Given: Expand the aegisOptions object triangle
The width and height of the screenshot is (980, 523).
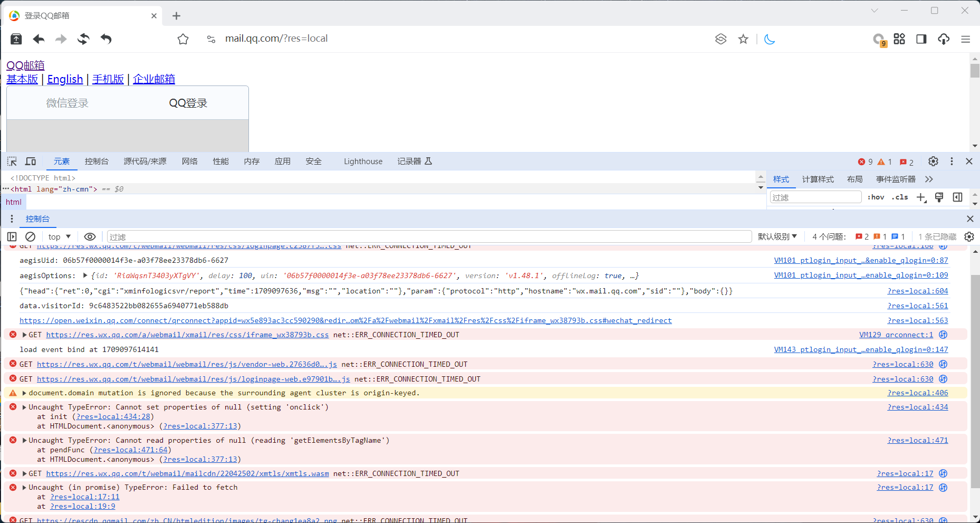Looking at the screenshot, I should coord(85,275).
